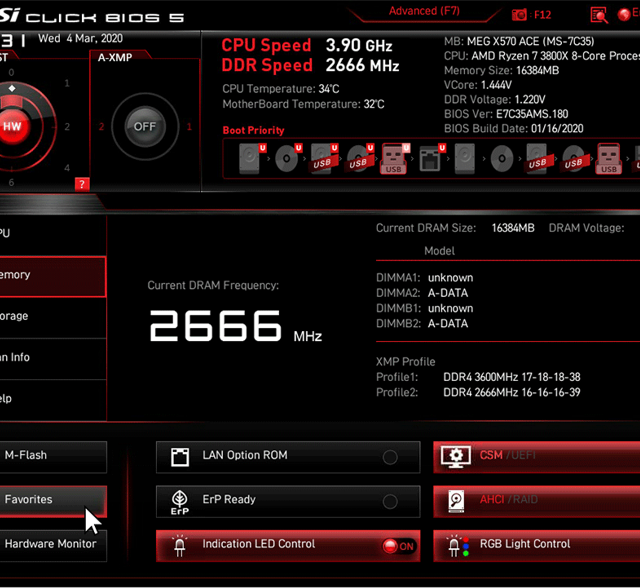Select the UEFI USB CD/DVD boot icon
Screen dimensions: 640x588
360,159
